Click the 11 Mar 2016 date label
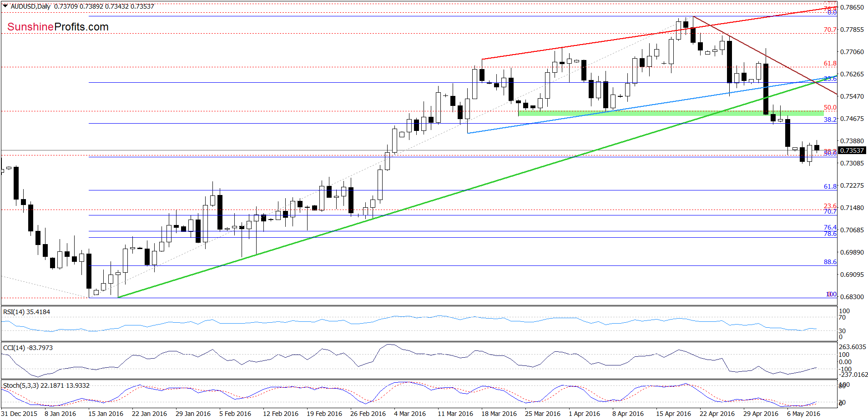Screen dimensions: 868x420 pyautogui.click(x=455, y=414)
